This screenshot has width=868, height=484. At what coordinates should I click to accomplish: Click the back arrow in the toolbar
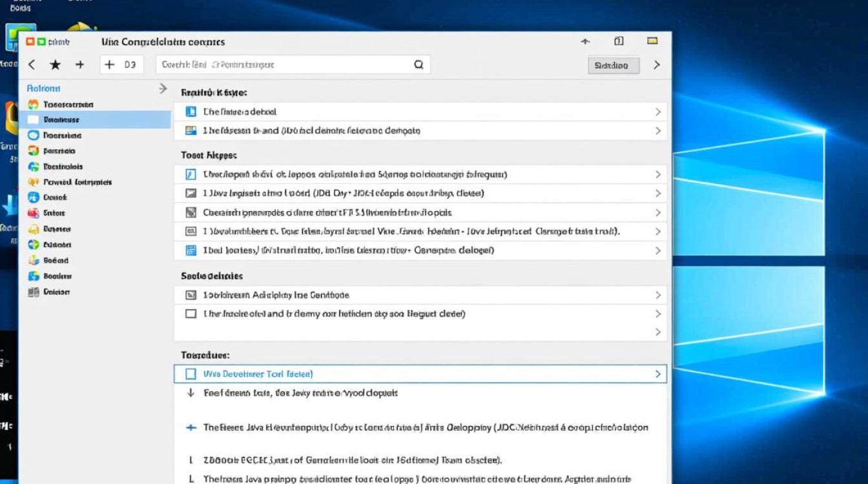[x=32, y=65]
